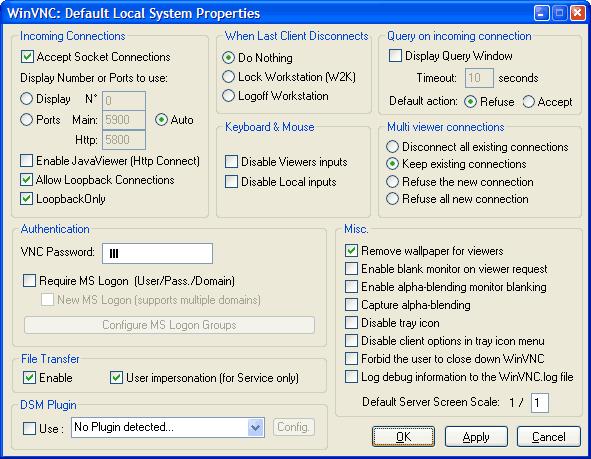Check Display Query Window
The height and width of the screenshot is (459, 591).
pyautogui.click(x=395, y=55)
